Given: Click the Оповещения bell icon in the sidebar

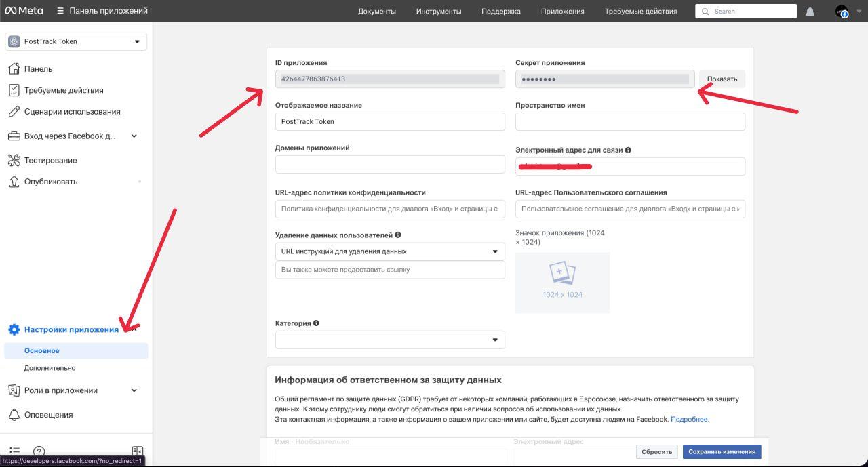Looking at the screenshot, I should tap(14, 414).
